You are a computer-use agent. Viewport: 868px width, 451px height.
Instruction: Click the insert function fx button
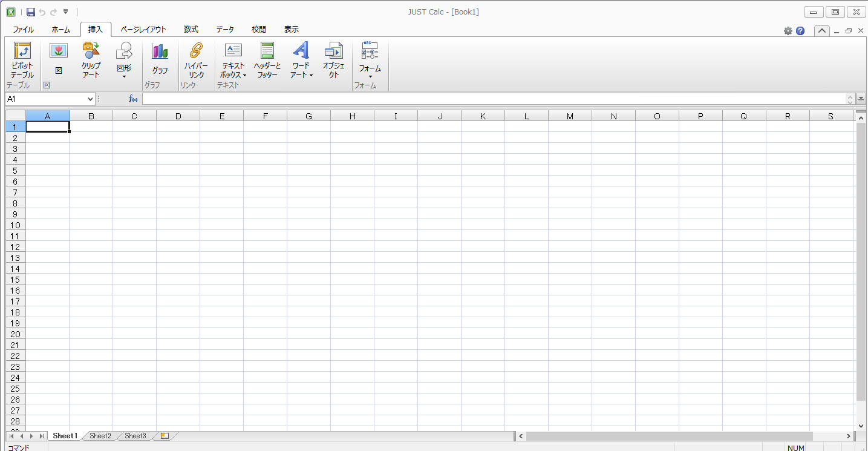coord(133,99)
